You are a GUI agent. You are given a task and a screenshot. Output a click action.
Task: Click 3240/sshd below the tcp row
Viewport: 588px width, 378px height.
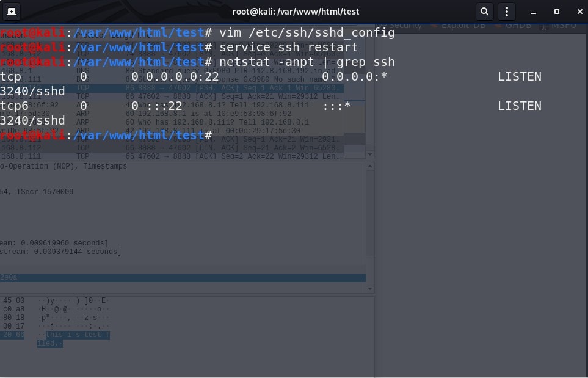click(32, 92)
